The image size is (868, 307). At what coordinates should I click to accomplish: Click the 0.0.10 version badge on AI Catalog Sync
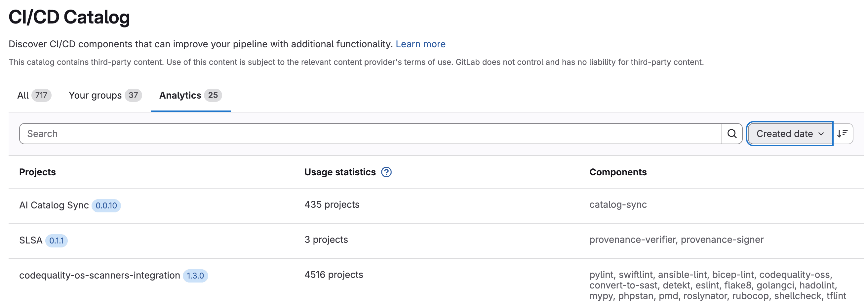106,205
